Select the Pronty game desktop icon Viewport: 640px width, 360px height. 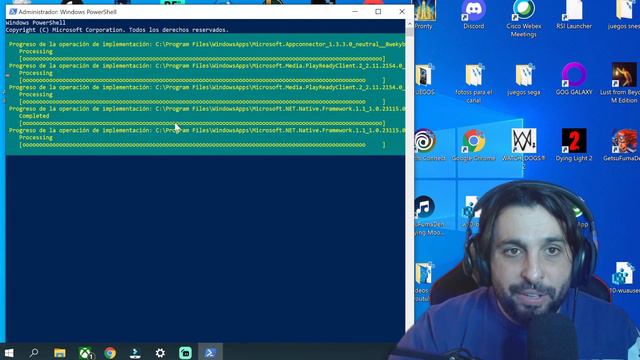(x=424, y=14)
